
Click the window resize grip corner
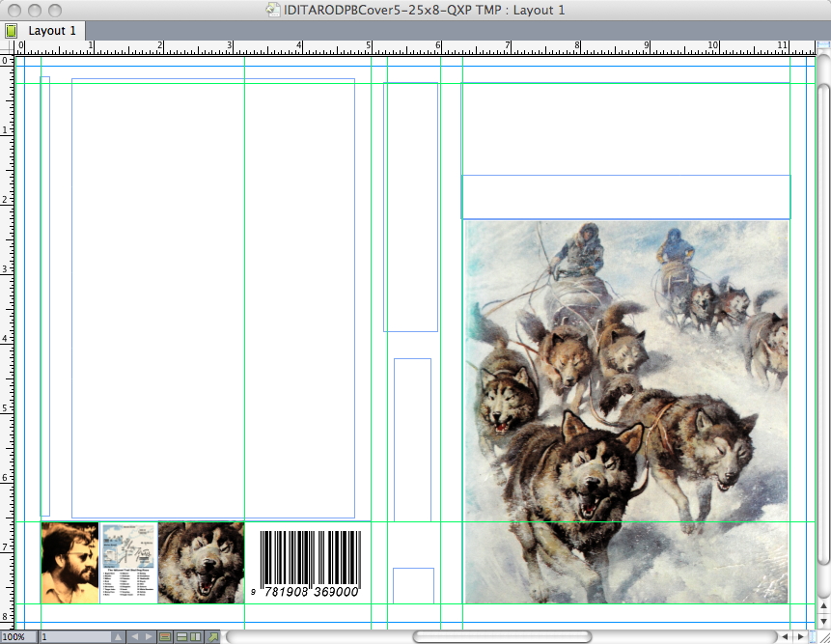[x=823, y=636]
